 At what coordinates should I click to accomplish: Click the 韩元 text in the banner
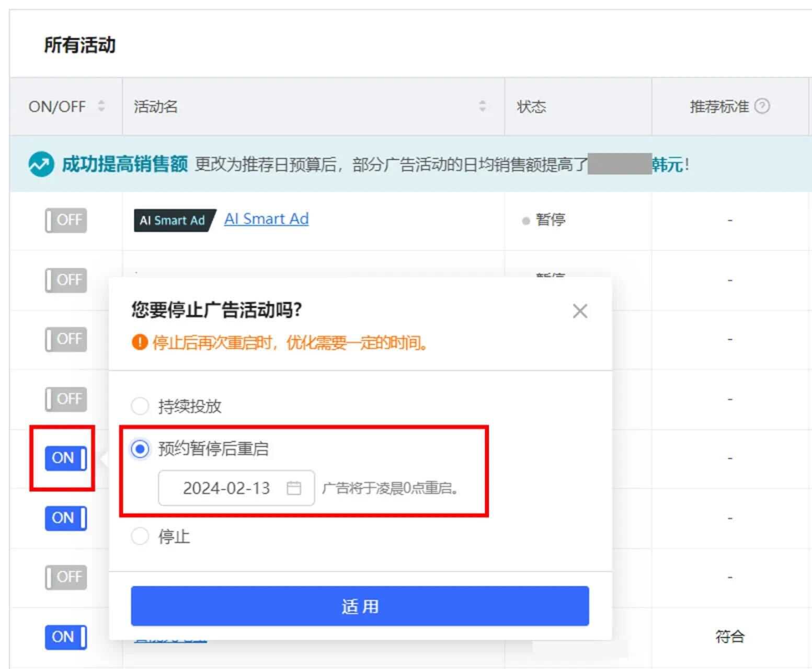[x=667, y=165]
